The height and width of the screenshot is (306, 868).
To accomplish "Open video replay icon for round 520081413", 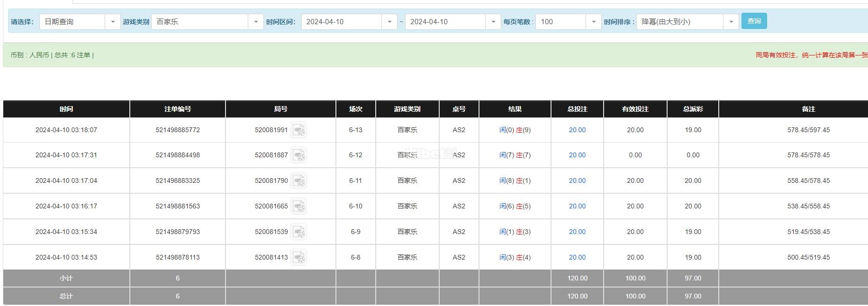I will click(x=298, y=257).
